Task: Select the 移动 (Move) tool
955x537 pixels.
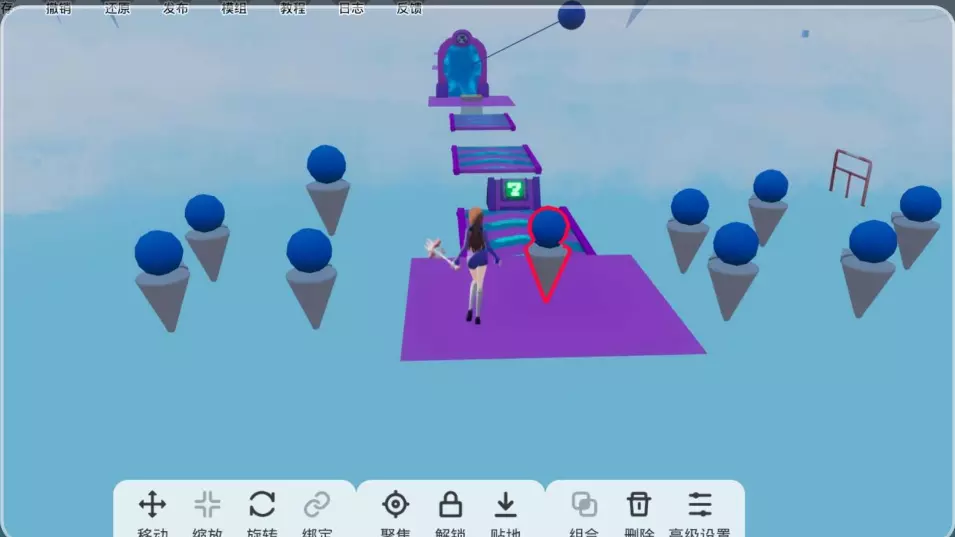Action: coord(152,505)
